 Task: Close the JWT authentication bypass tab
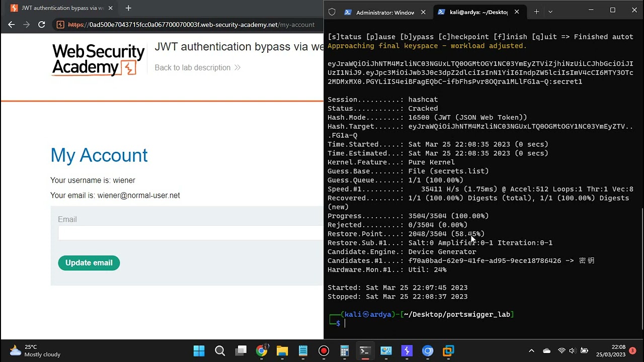tap(111, 8)
